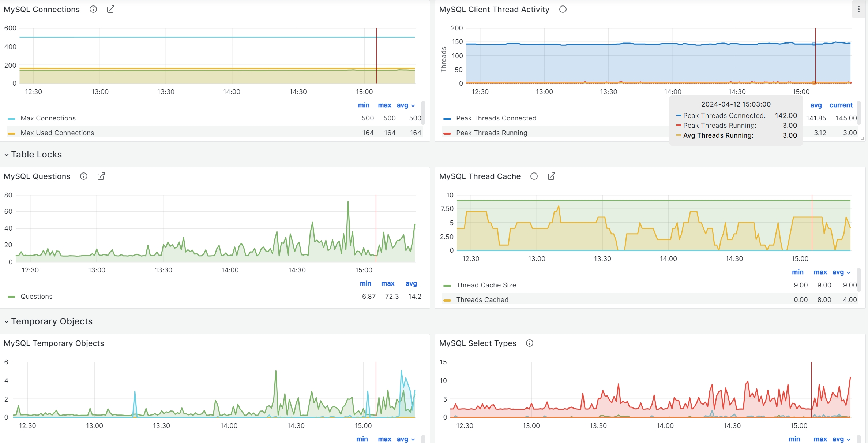Click the MySQL Thread Cache panel title

[480, 176]
